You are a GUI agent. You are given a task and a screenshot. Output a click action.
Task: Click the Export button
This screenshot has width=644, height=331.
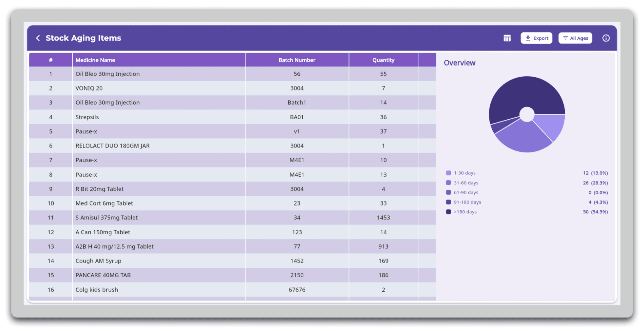537,38
